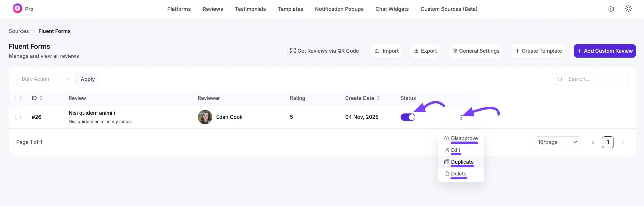
Task: Click the ID column sort arrows
Action: [x=41, y=98]
